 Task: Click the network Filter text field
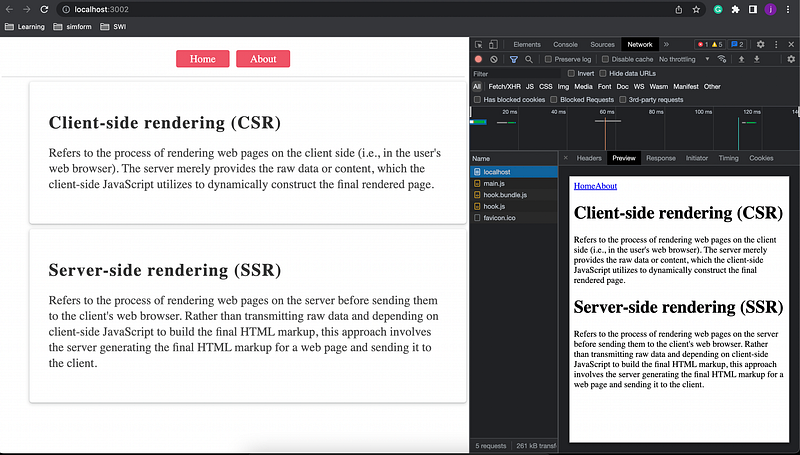coord(515,73)
